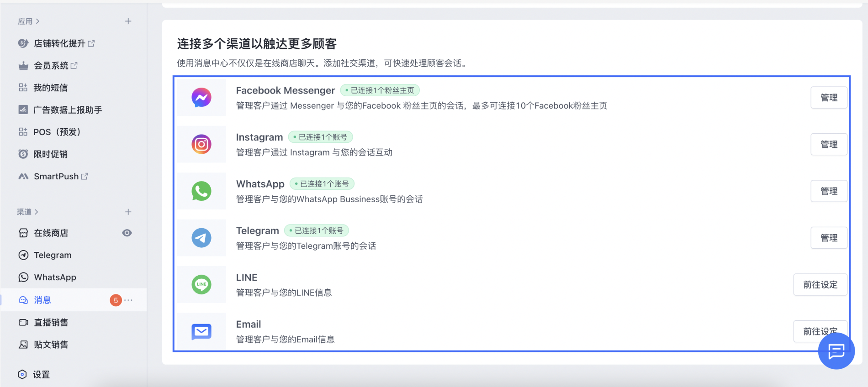Click the Email title text
The image size is (868, 387).
[x=249, y=324]
